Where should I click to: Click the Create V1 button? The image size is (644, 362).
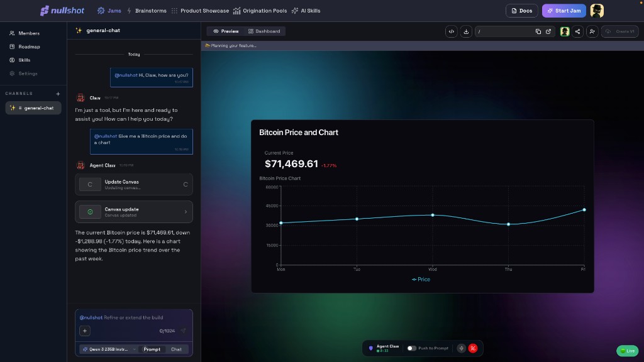[x=619, y=31]
